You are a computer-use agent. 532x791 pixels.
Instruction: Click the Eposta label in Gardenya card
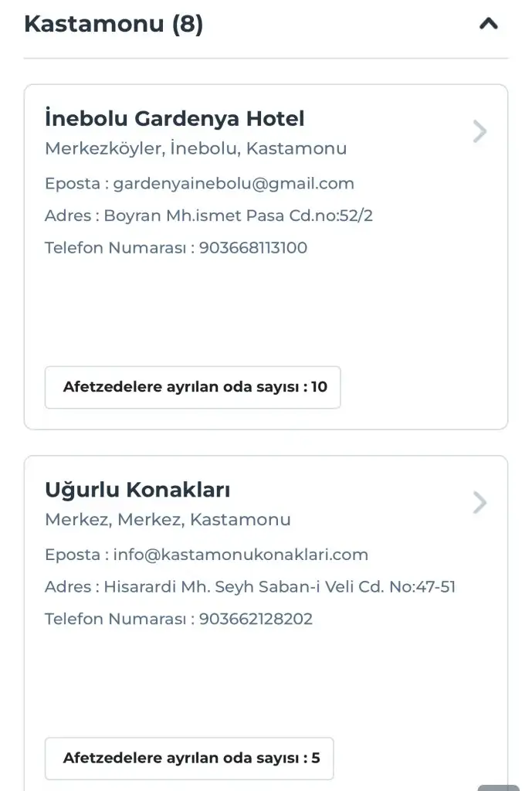point(73,184)
